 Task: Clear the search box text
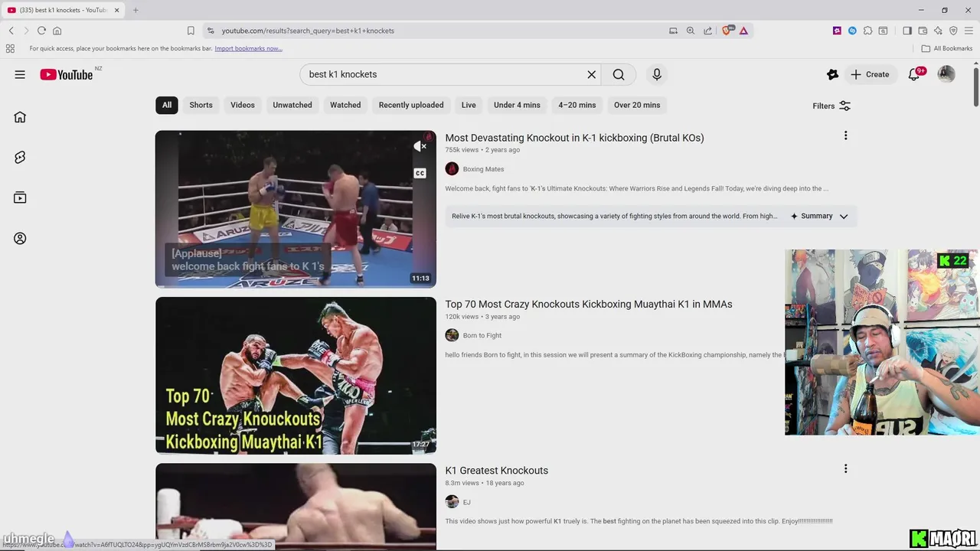coord(591,74)
